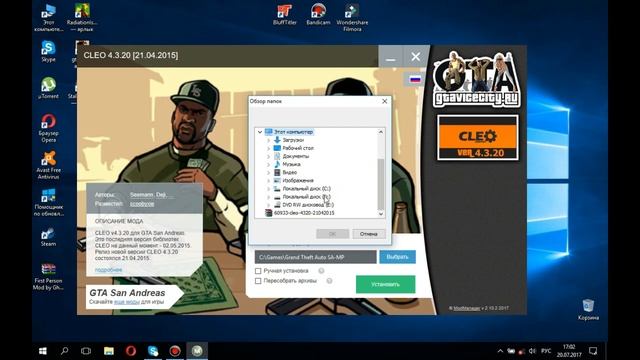640x360 pixels.
Task: Click Windows Start button
Action: (42, 351)
